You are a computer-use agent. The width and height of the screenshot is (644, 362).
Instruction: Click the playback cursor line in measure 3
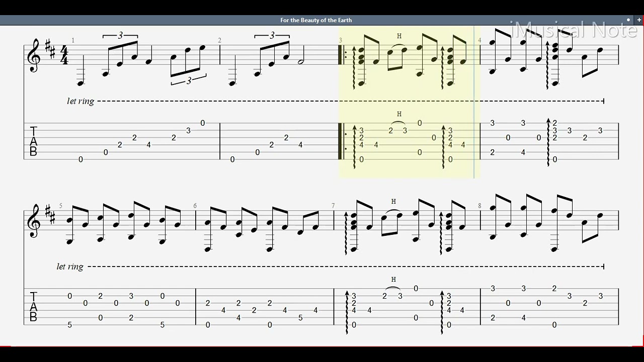(474, 102)
